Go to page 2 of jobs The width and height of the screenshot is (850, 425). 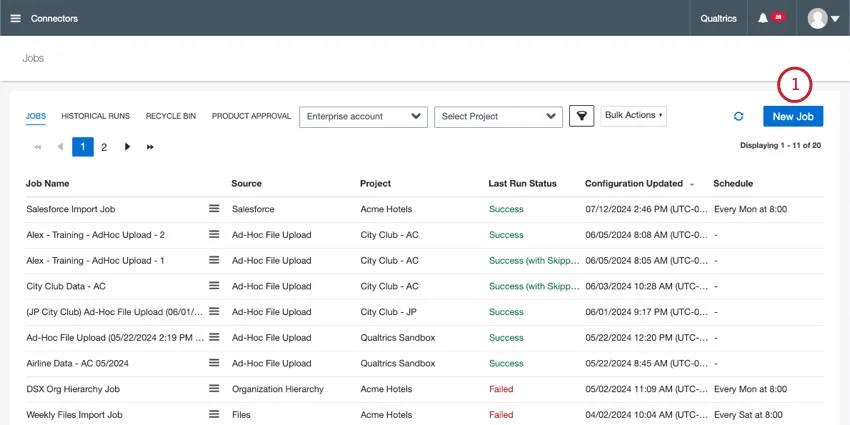pos(104,147)
